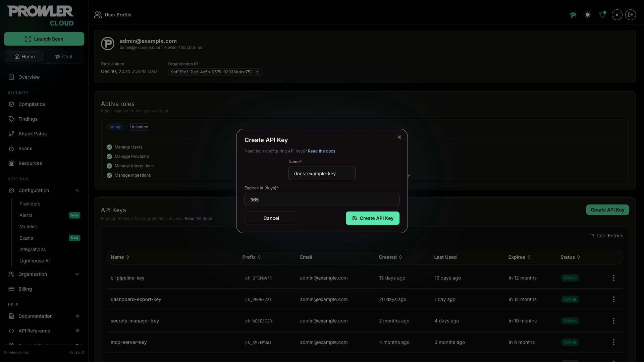The height and width of the screenshot is (362, 644).
Task: Open Scans under Configuration
Action: [26, 238]
